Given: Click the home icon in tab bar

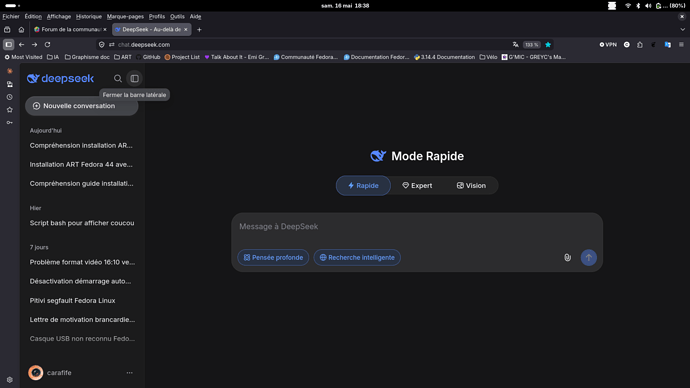Looking at the screenshot, I should [21, 29].
